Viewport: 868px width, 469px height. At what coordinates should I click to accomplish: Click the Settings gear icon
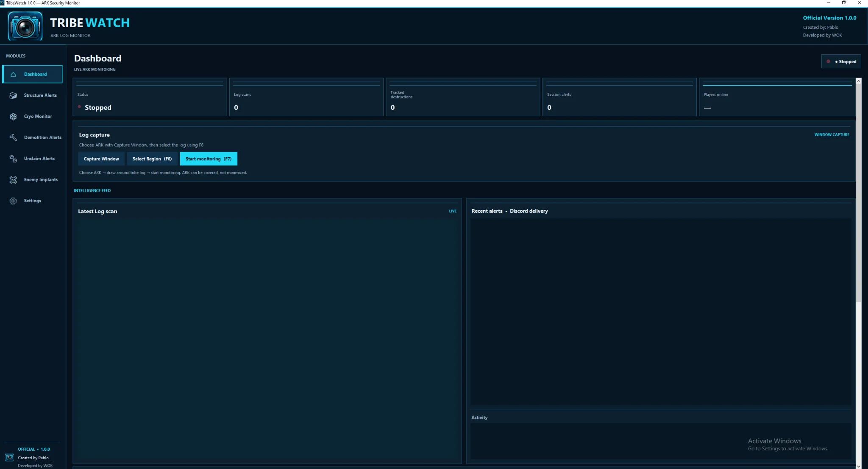pyautogui.click(x=13, y=201)
